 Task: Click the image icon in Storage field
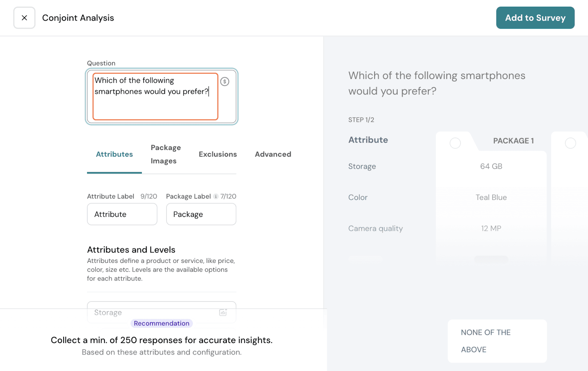coord(223,312)
